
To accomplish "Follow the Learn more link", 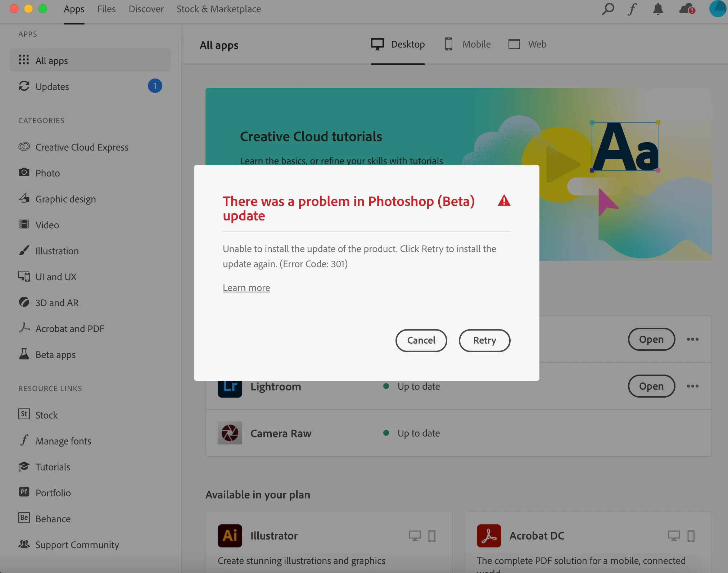I will coord(246,288).
